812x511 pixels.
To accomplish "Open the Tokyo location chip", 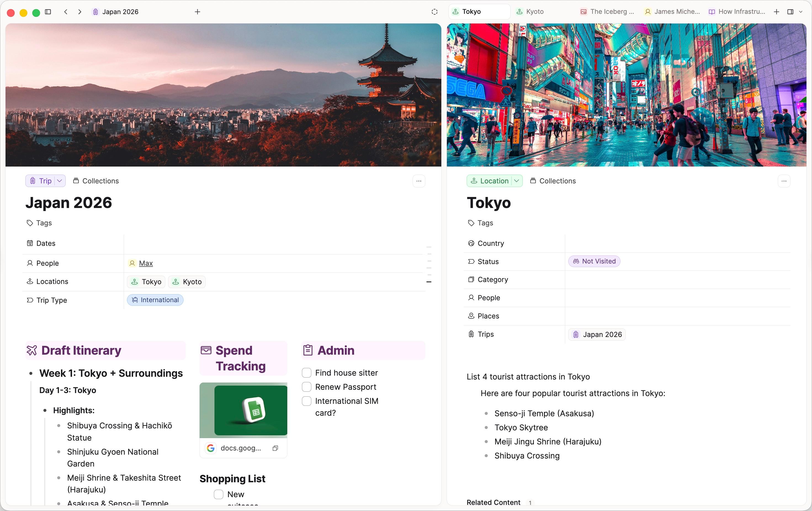I will (x=146, y=282).
